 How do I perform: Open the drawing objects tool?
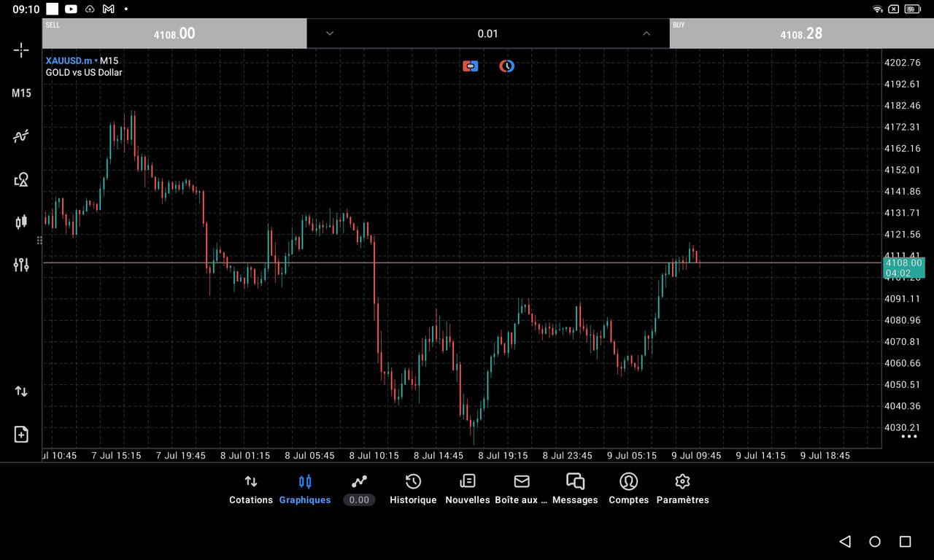click(x=21, y=179)
